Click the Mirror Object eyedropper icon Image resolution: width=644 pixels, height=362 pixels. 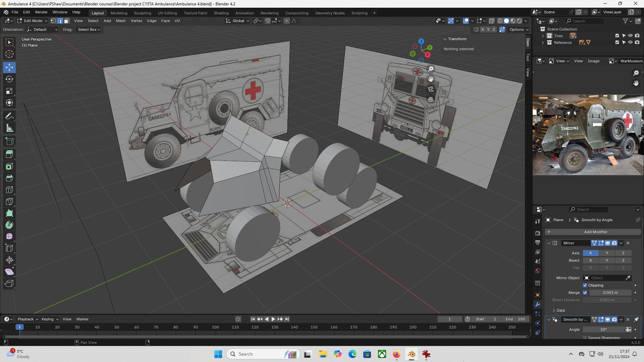click(x=628, y=278)
